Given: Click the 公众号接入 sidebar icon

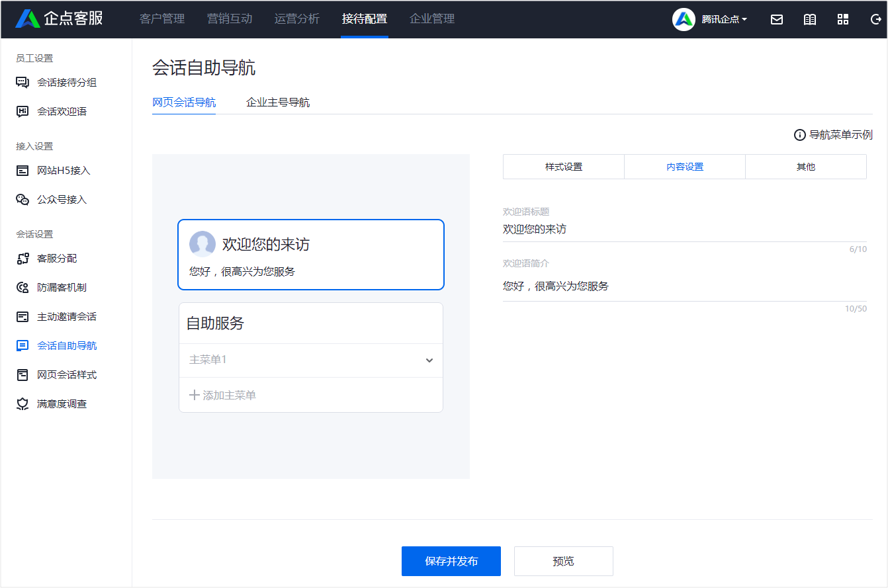Looking at the screenshot, I should coord(22,200).
